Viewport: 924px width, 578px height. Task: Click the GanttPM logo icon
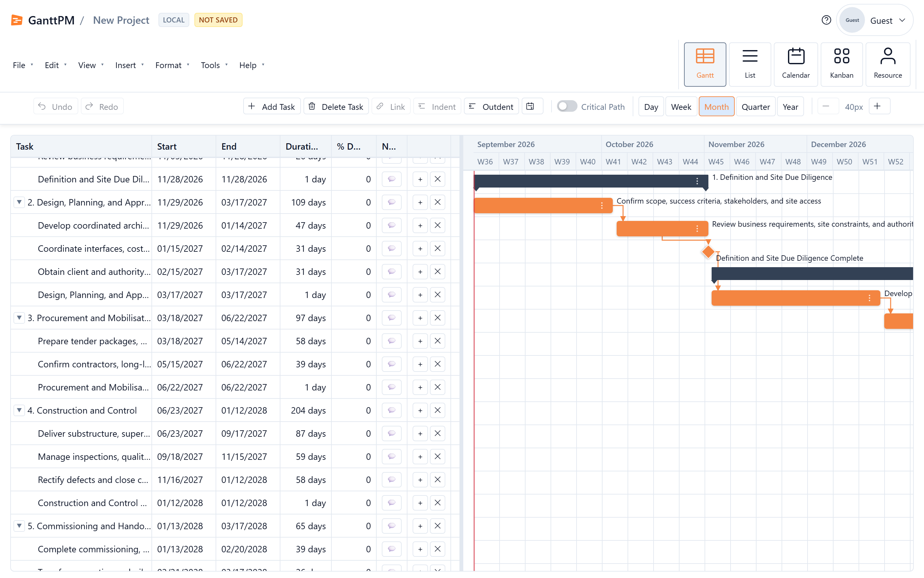click(17, 20)
